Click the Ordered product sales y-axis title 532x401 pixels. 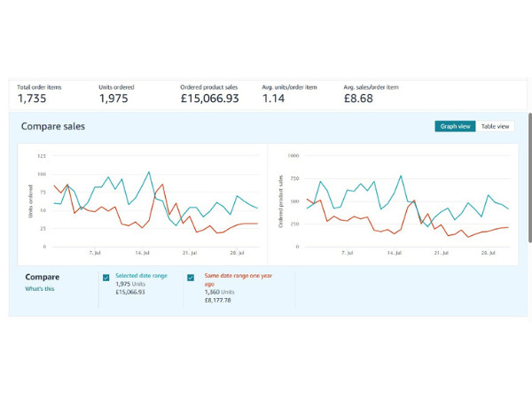tap(281, 201)
